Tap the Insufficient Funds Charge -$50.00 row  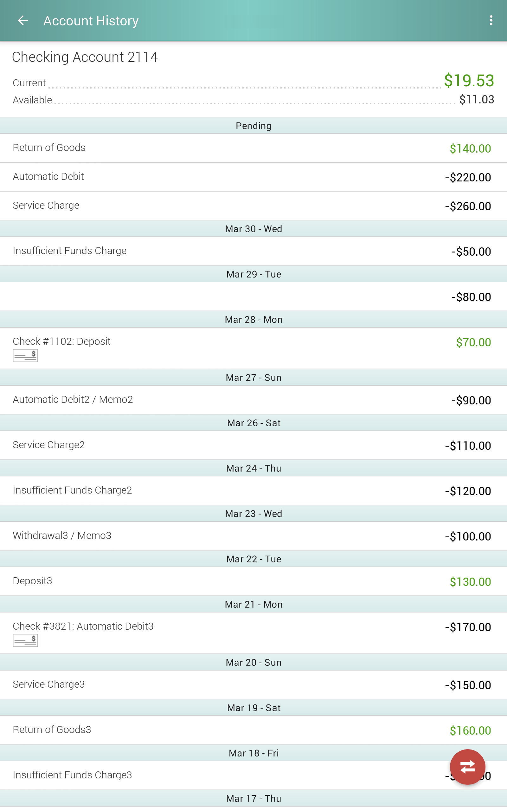[x=253, y=251]
